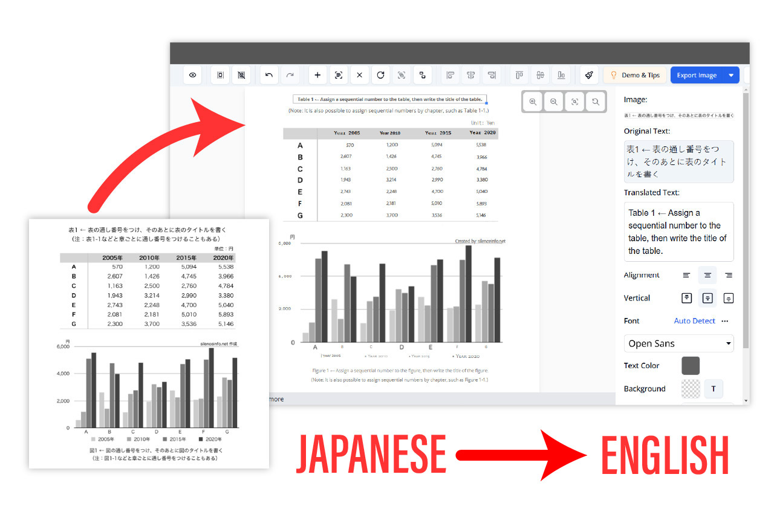Click the X icon to delete selected text

pyautogui.click(x=359, y=74)
